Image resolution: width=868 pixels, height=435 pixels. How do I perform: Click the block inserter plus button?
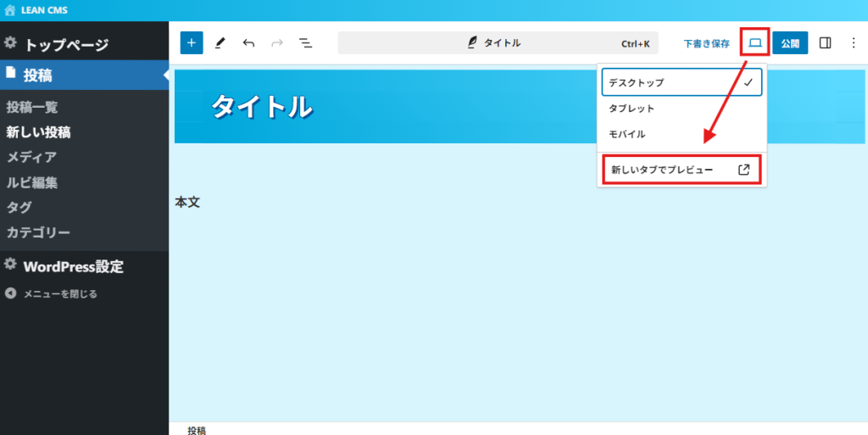[x=192, y=42]
